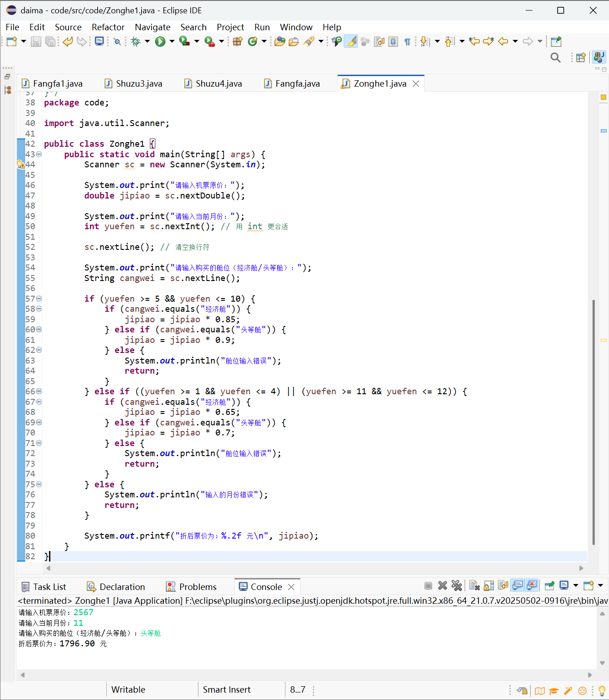Click the editor vertical scrollbar thumb

593,422
